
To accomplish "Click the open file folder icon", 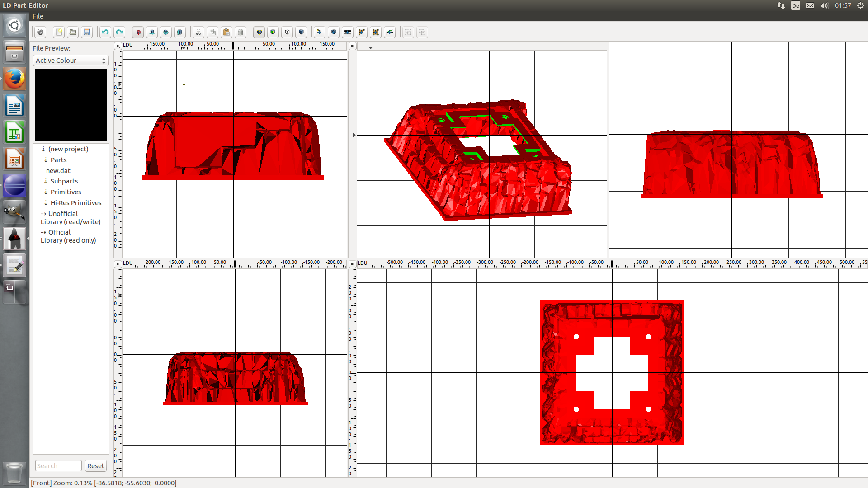I will (x=73, y=32).
